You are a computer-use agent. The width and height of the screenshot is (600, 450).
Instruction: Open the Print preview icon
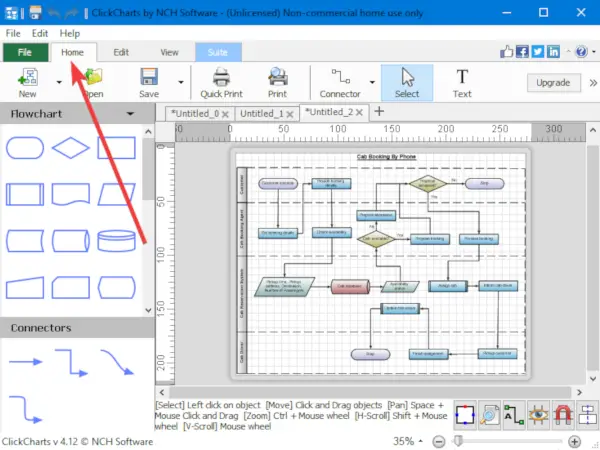coord(277,77)
